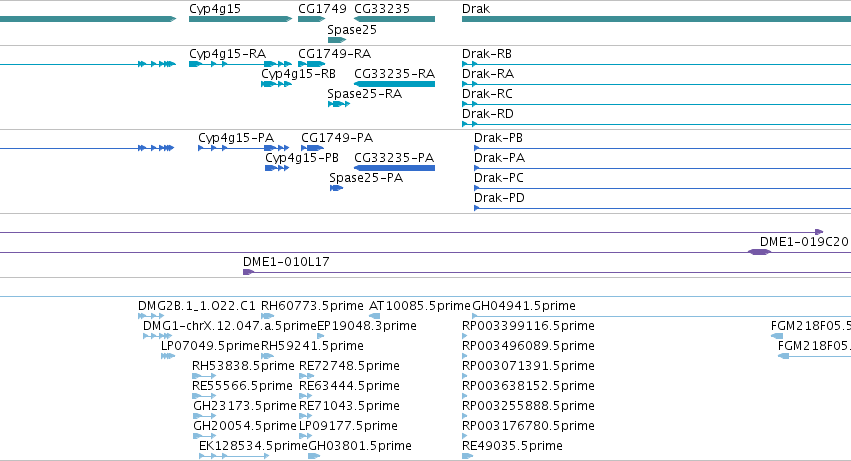Select the RE71043.5prime EST label

(349, 407)
